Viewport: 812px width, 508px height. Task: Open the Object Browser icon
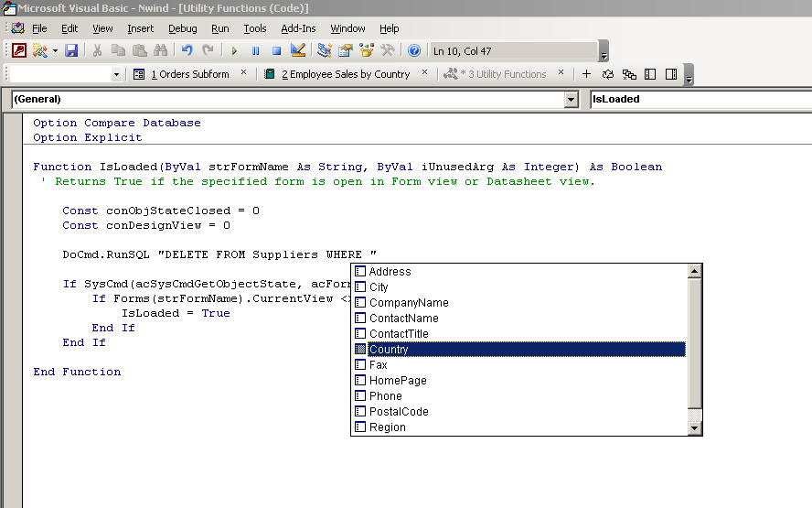[x=367, y=50]
